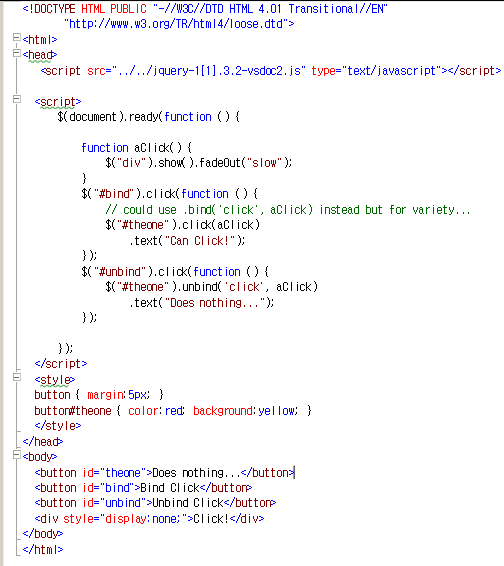Click the div display:none line
The height and width of the screenshot is (566, 504).
149,519
